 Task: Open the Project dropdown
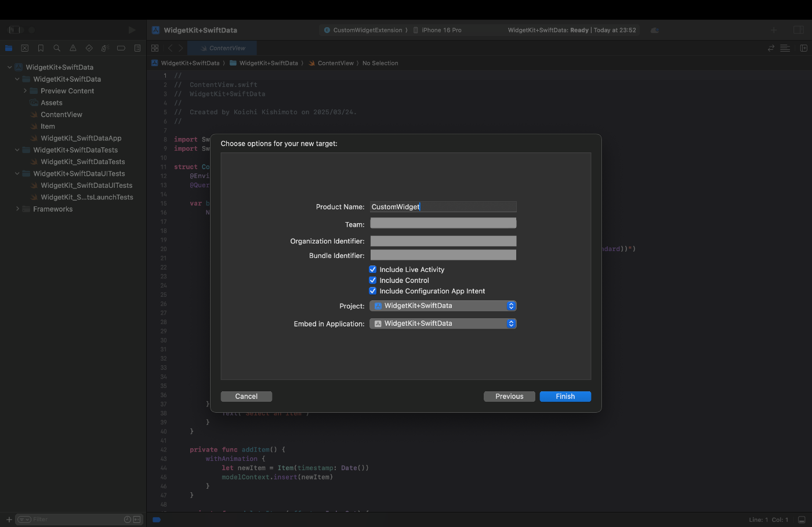(443, 306)
